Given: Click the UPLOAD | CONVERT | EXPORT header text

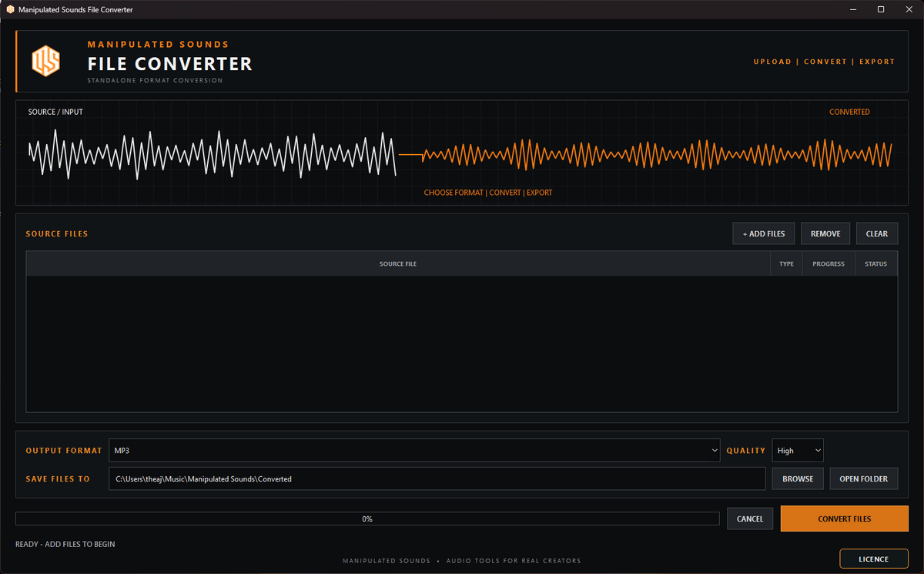Looking at the screenshot, I should pos(824,62).
